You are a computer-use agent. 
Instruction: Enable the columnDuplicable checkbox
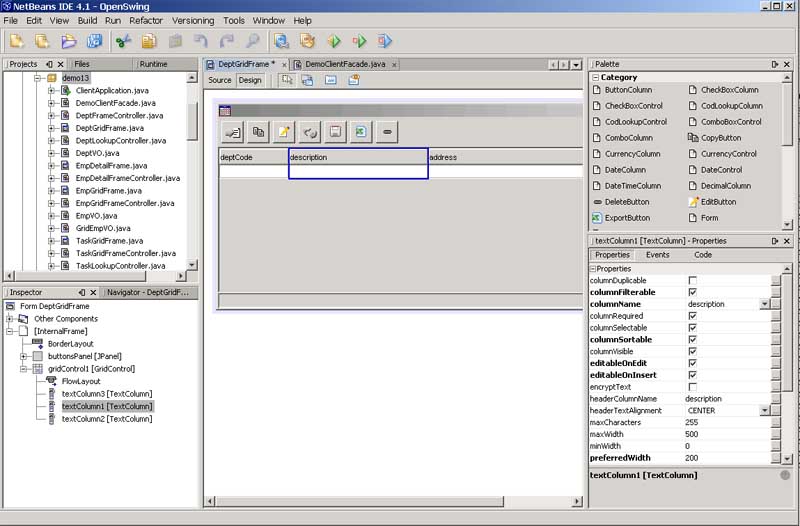pos(693,280)
